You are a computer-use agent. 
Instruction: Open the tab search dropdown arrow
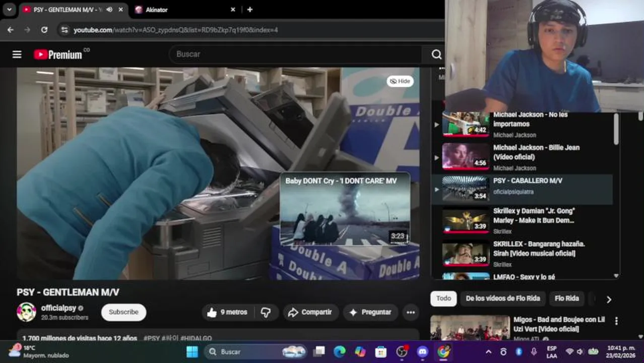(9, 10)
